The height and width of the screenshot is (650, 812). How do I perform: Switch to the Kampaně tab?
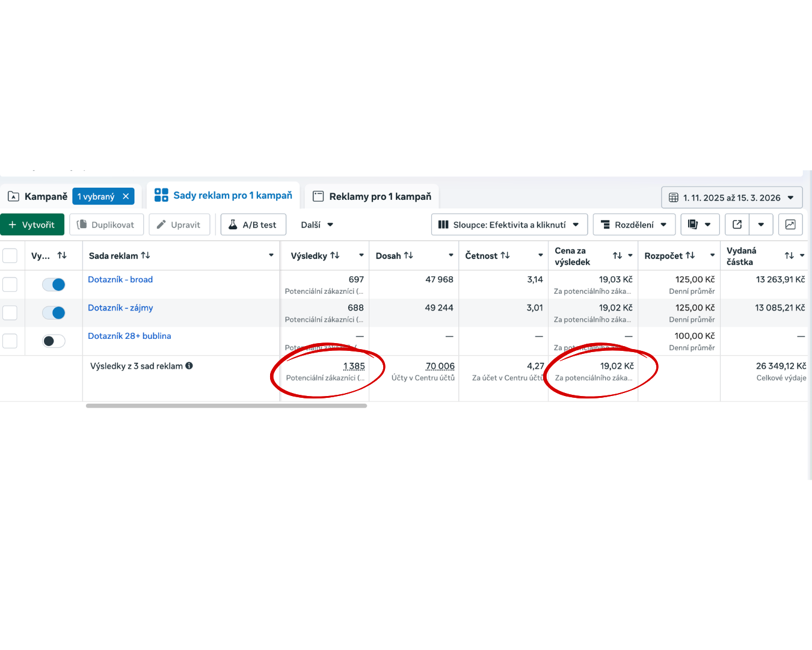coord(38,196)
